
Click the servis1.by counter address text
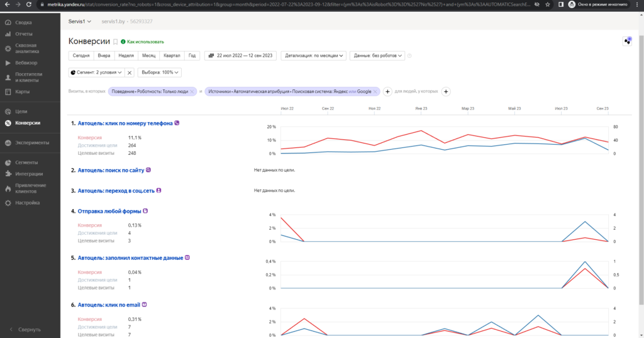(113, 21)
